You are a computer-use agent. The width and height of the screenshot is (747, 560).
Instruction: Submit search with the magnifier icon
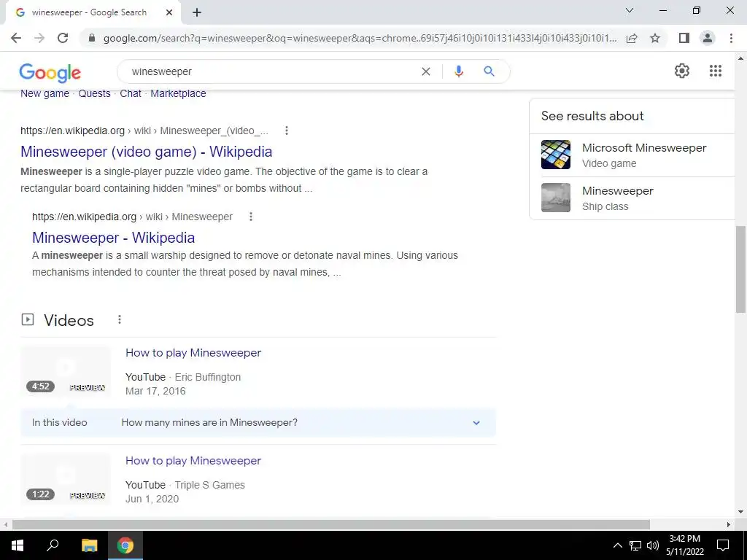pos(489,71)
